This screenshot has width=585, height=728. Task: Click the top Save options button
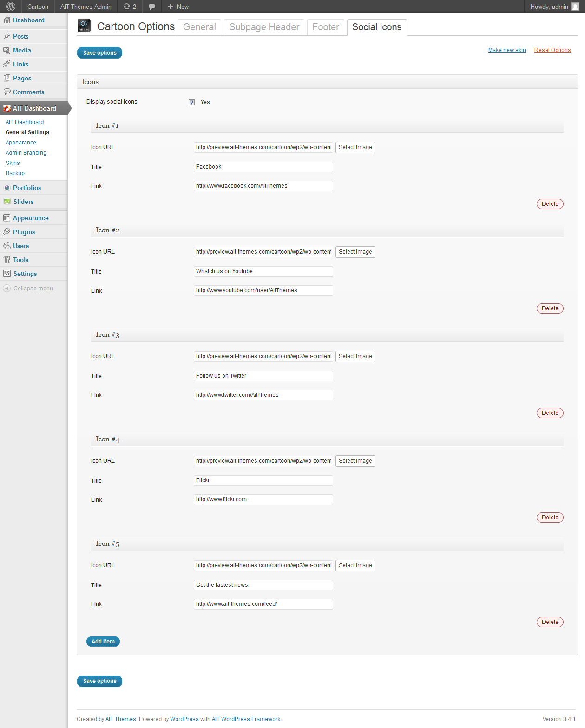pyautogui.click(x=99, y=53)
